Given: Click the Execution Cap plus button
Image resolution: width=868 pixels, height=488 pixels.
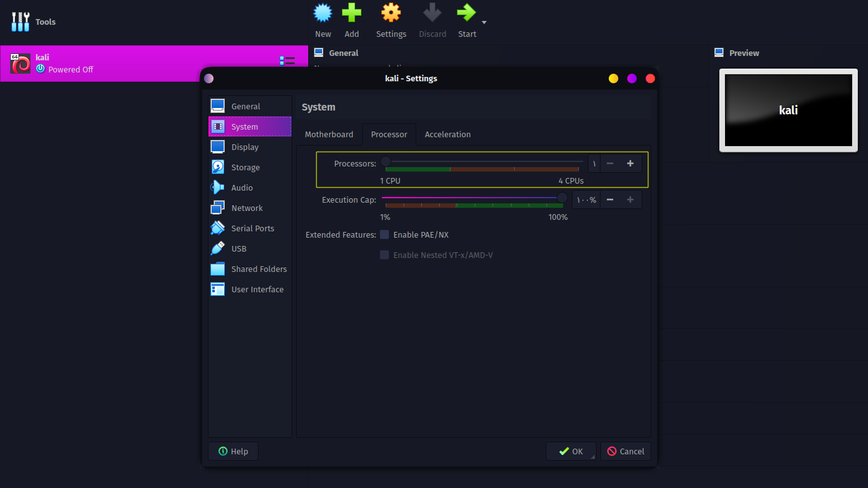Looking at the screenshot, I should point(630,200).
